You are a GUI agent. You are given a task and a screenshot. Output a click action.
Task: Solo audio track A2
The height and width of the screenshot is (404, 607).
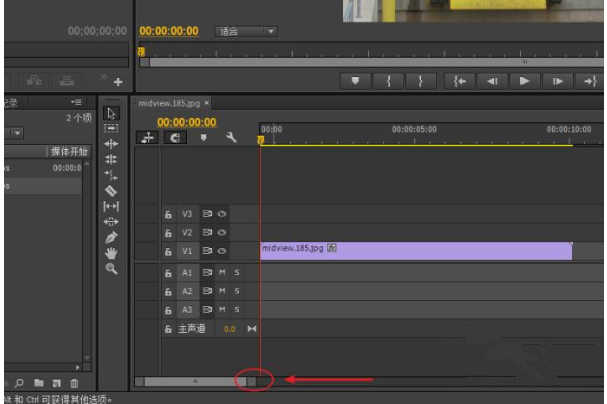[237, 290]
